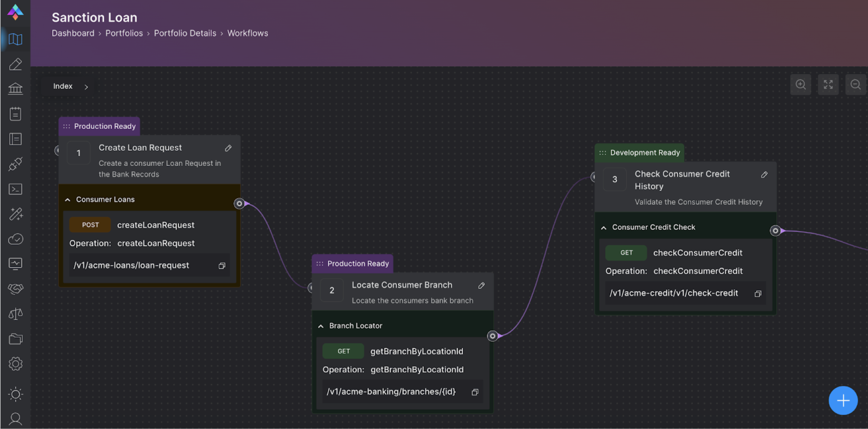This screenshot has height=429, width=868.
Task: Click the Consumer Loans output connector port
Action: click(x=239, y=203)
